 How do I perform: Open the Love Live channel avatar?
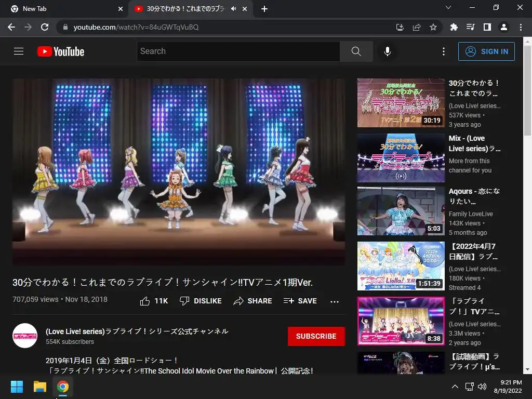25,336
